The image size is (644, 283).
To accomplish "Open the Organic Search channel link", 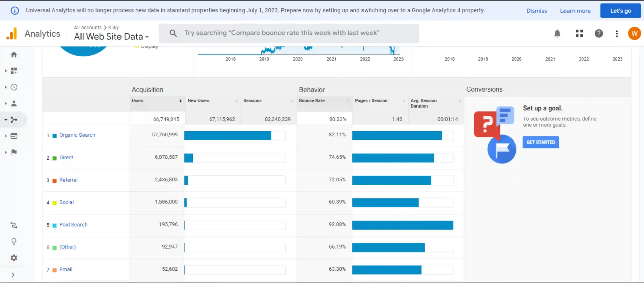I will (77, 135).
